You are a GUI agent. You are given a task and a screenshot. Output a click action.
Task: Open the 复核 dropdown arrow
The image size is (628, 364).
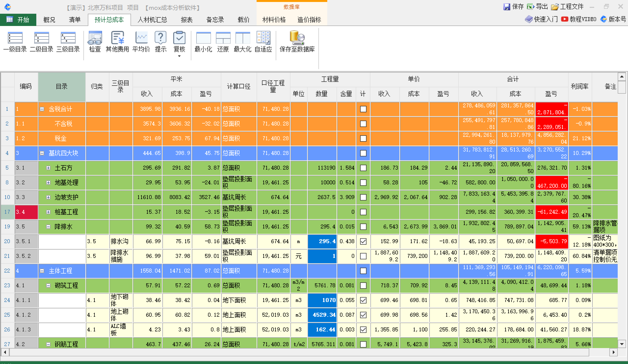[179, 56]
